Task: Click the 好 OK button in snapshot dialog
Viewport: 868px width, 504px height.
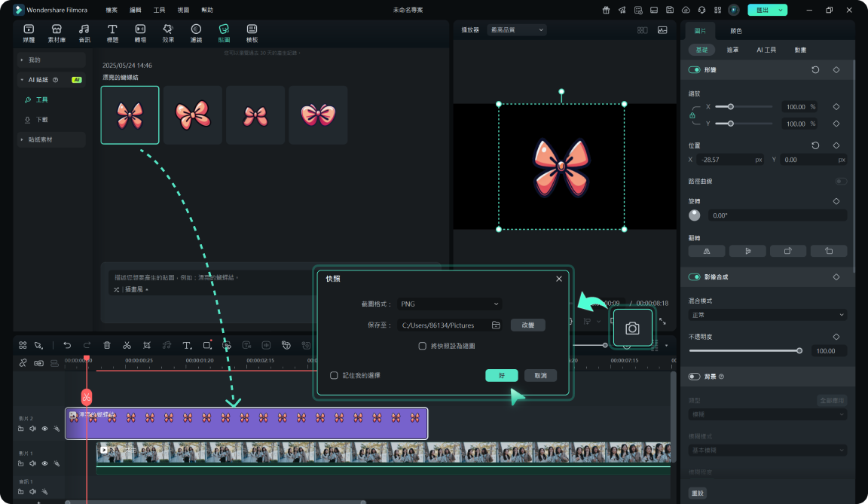Action: [x=502, y=376]
